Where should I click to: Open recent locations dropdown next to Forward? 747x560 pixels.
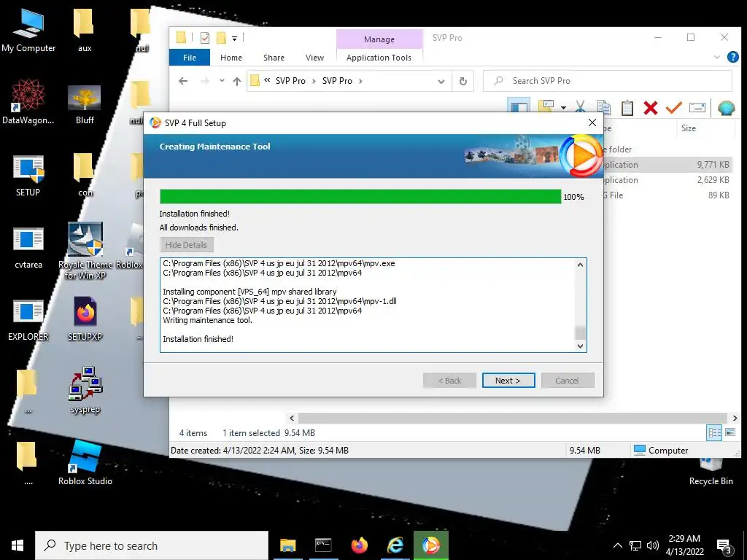point(222,81)
